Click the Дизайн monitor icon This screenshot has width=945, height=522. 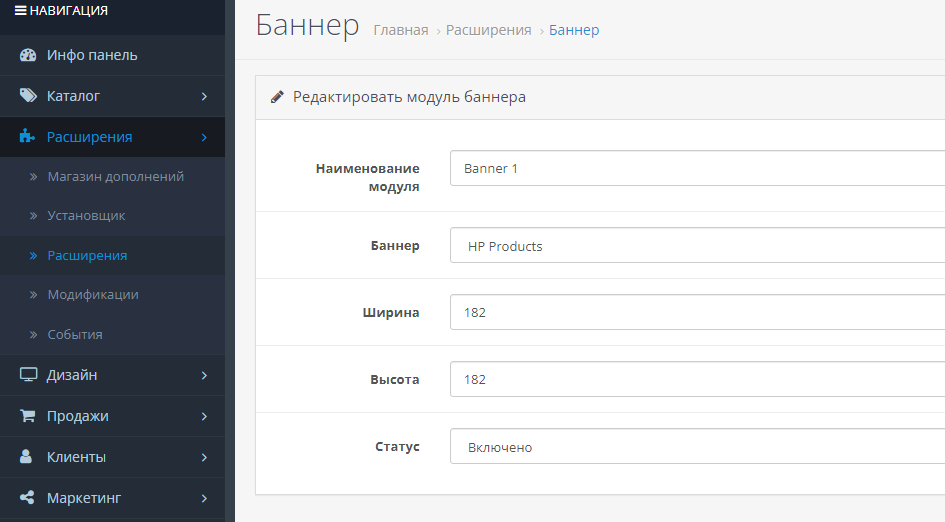pyautogui.click(x=28, y=374)
